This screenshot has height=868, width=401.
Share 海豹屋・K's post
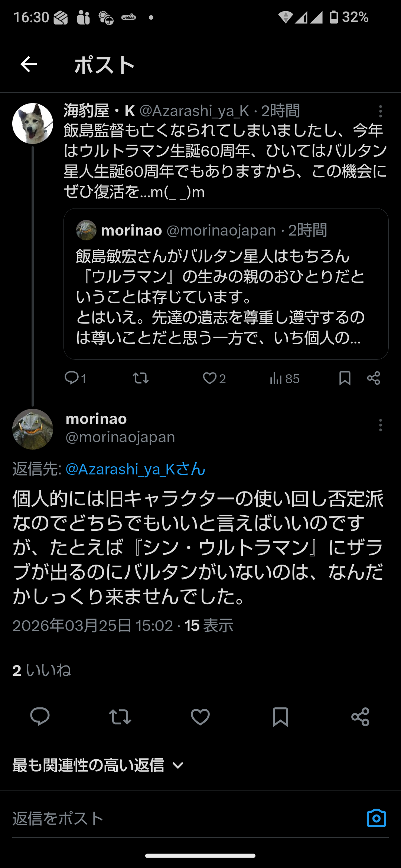click(x=374, y=378)
